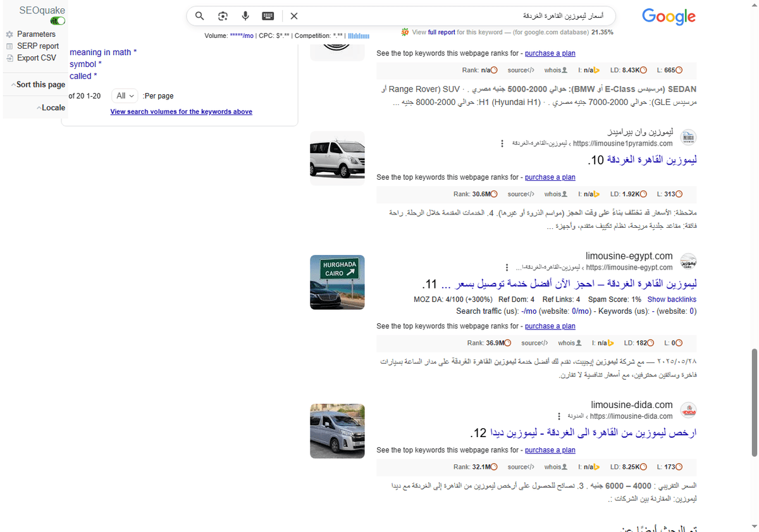Open the 'All' results per page dropdown
759x532 pixels.
pyautogui.click(x=125, y=96)
